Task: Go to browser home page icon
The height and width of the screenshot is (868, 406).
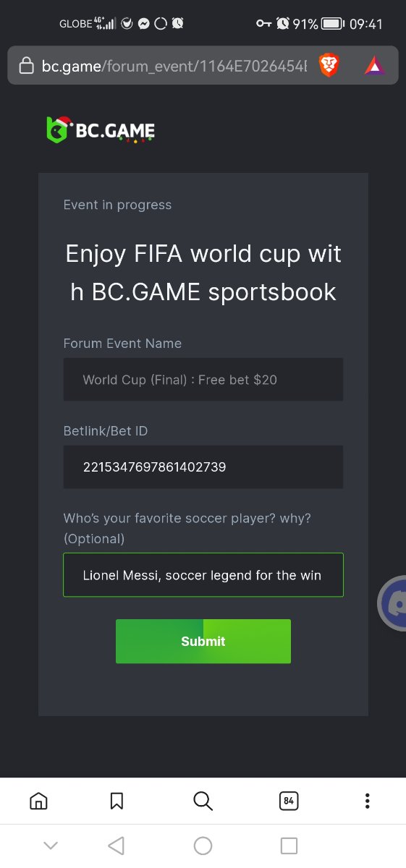Action: coord(38,801)
